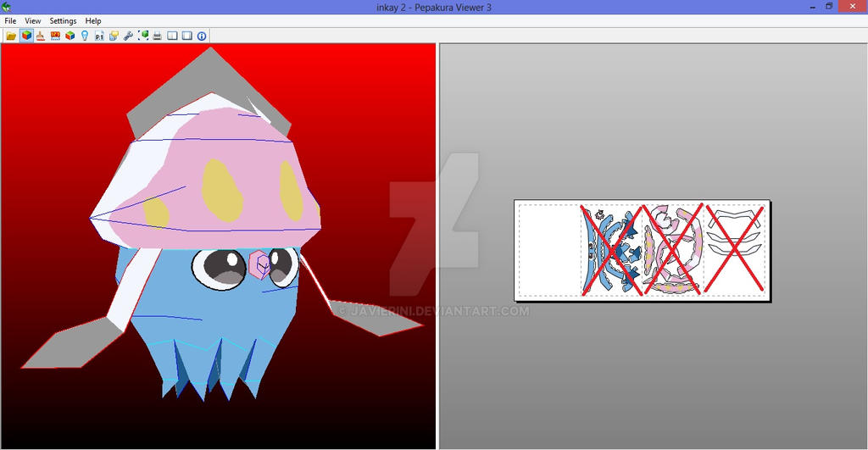Click the P.1 page number icon
The image size is (868, 450).
99,36
